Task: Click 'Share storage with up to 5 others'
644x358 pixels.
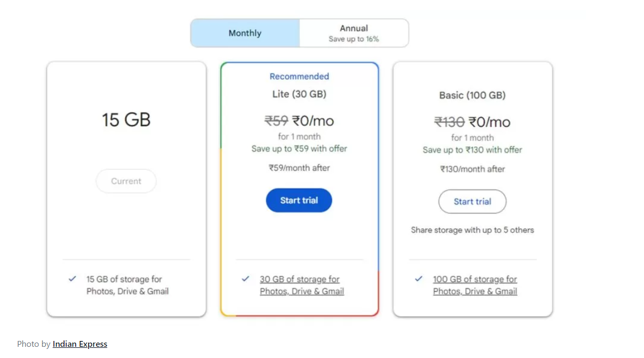Action: click(472, 230)
